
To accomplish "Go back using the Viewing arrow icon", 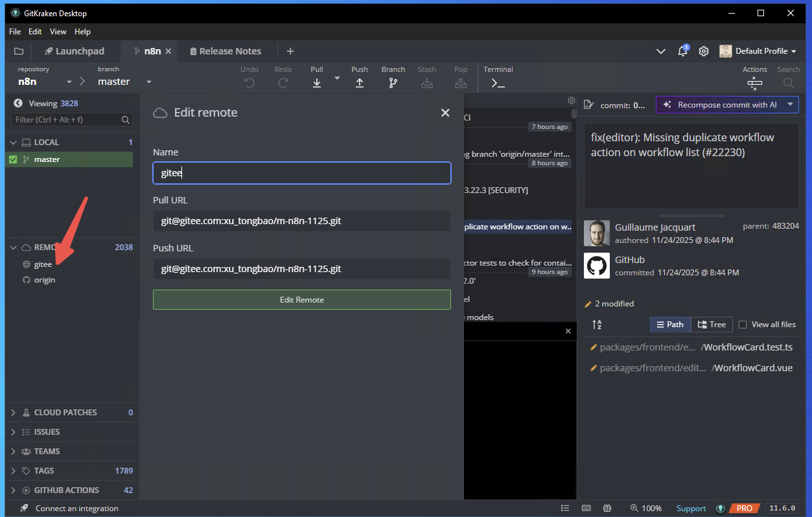I will coord(17,103).
